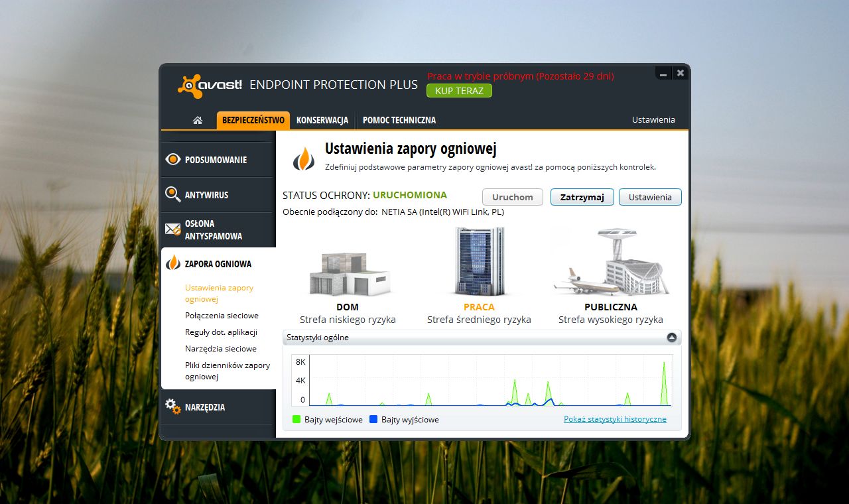Open the Home tab icon

[197, 120]
